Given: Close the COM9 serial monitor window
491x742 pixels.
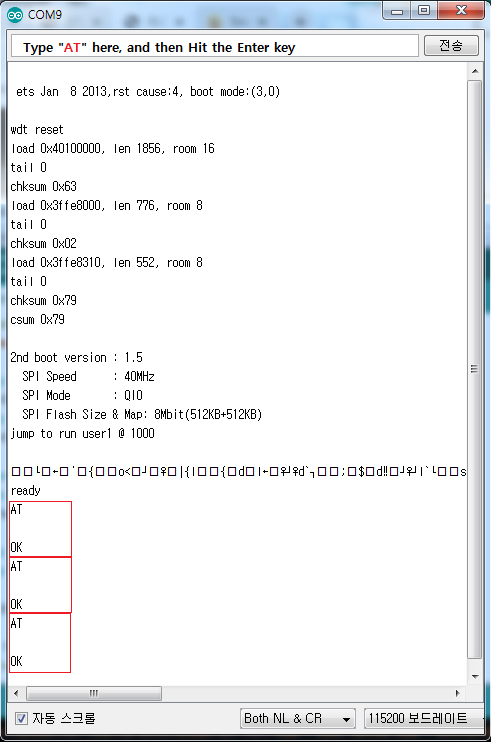Looking at the screenshot, I should click(461, 11).
